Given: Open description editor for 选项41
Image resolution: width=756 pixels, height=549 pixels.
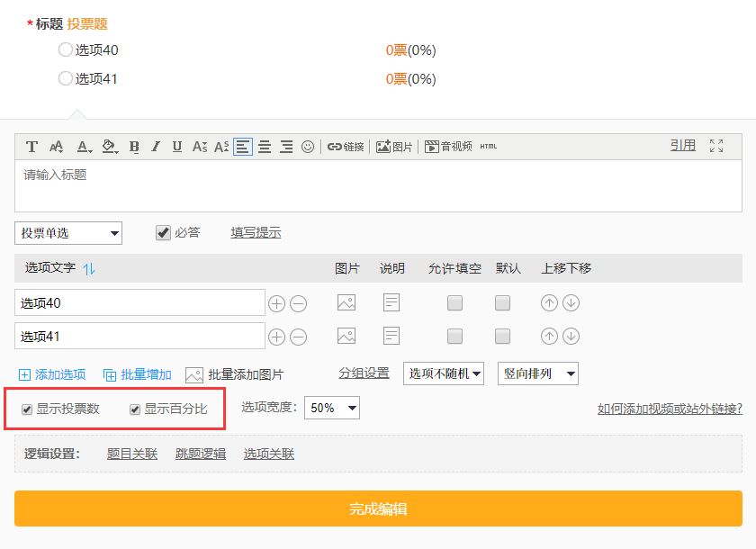Looking at the screenshot, I should coord(391,336).
